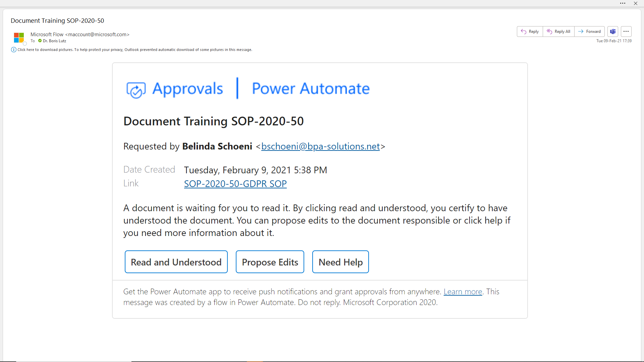Click the received timestamp Tue 09-Feb-21 17:39
The width and height of the screenshot is (644, 362).
[x=614, y=41]
